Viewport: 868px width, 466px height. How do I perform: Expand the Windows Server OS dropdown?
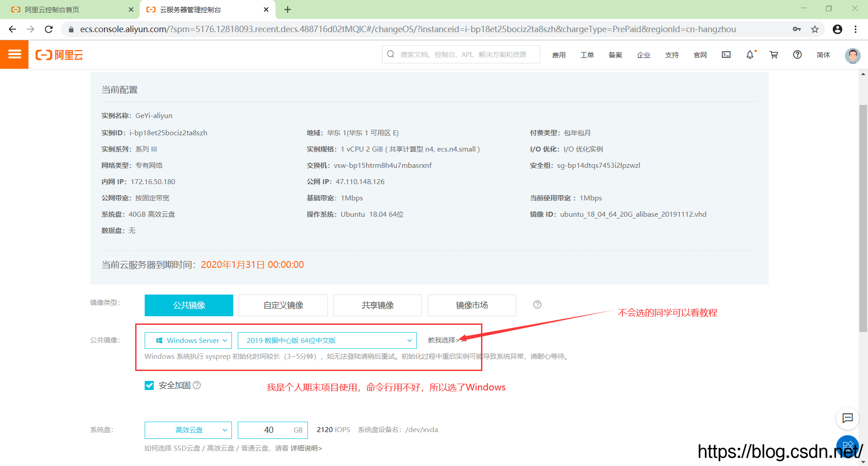[x=188, y=340]
